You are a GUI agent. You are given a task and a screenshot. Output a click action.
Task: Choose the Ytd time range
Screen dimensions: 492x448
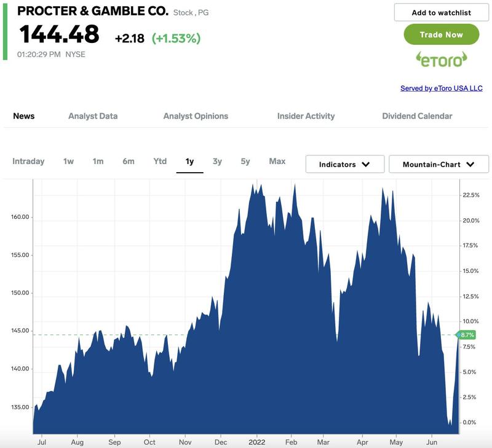tap(160, 162)
